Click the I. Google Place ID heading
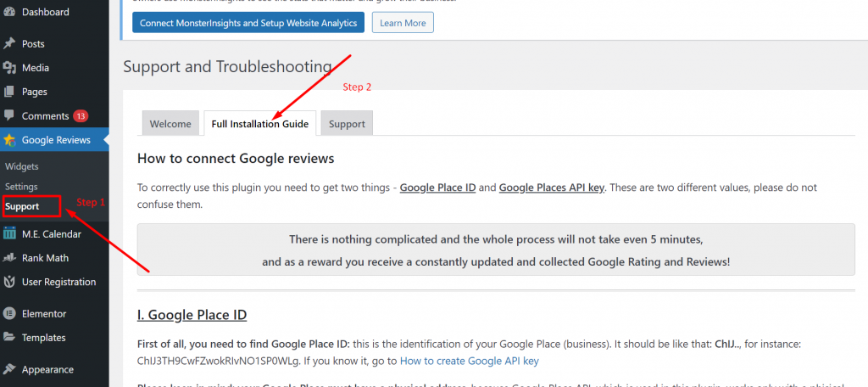Viewport: 868px width, 387px height. coord(192,315)
